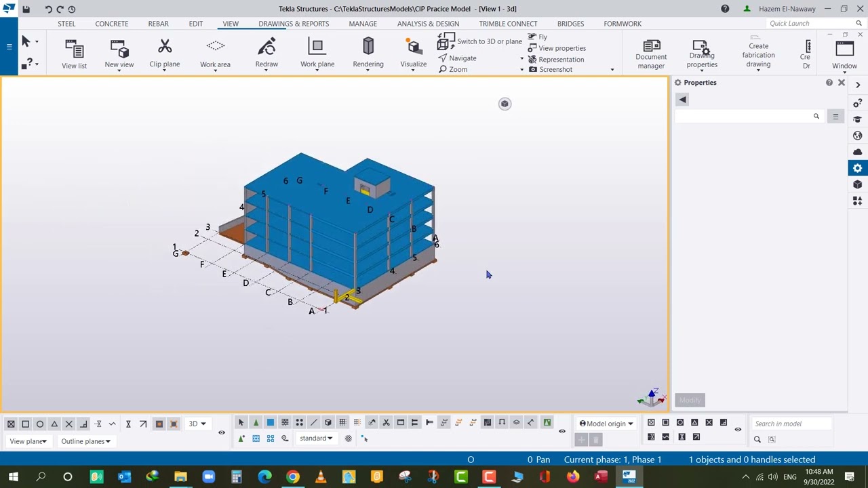Open the STEEL ribbon tab
This screenshot has height=488, width=868.
(x=66, y=24)
